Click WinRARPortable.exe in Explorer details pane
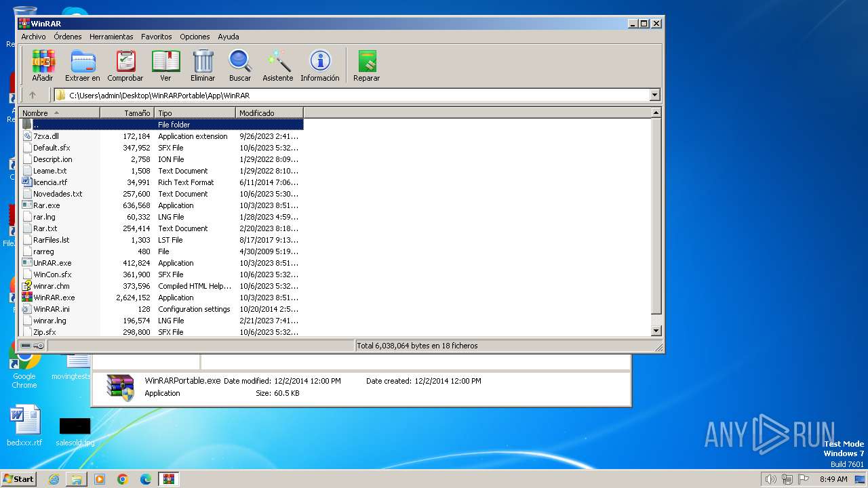The image size is (868, 488). point(182,381)
